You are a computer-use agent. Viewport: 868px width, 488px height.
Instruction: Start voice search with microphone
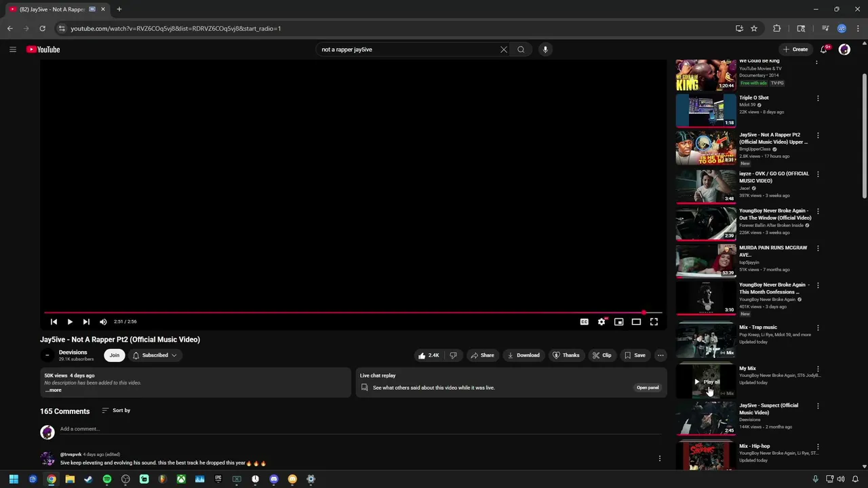pyautogui.click(x=545, y=49)
